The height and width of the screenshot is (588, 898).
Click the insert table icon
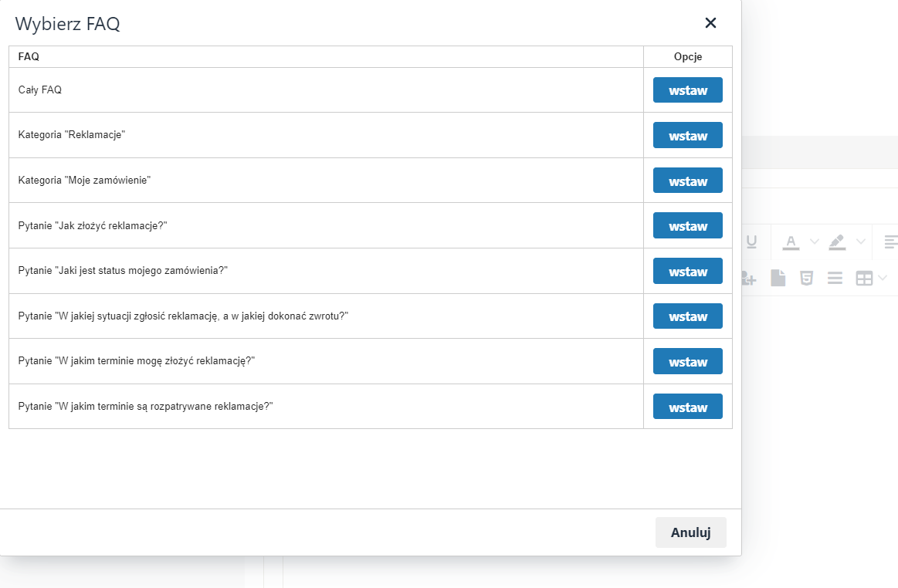[x=864, y=279]
